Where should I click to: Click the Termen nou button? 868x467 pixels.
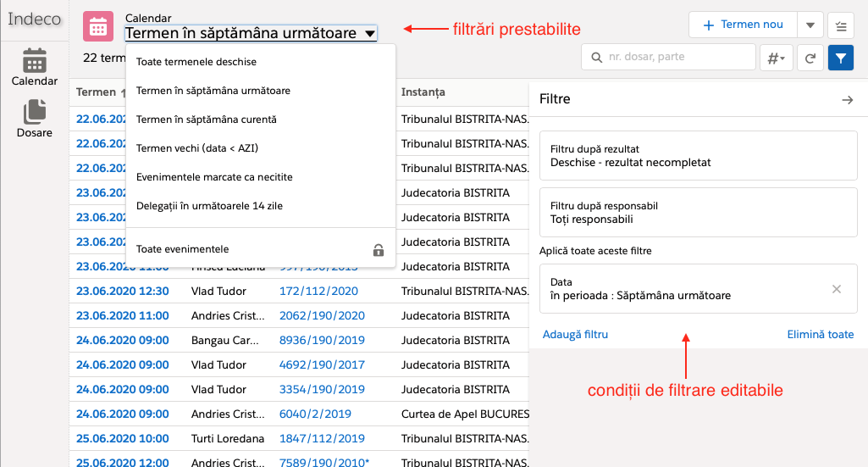[x=743, y=25]
